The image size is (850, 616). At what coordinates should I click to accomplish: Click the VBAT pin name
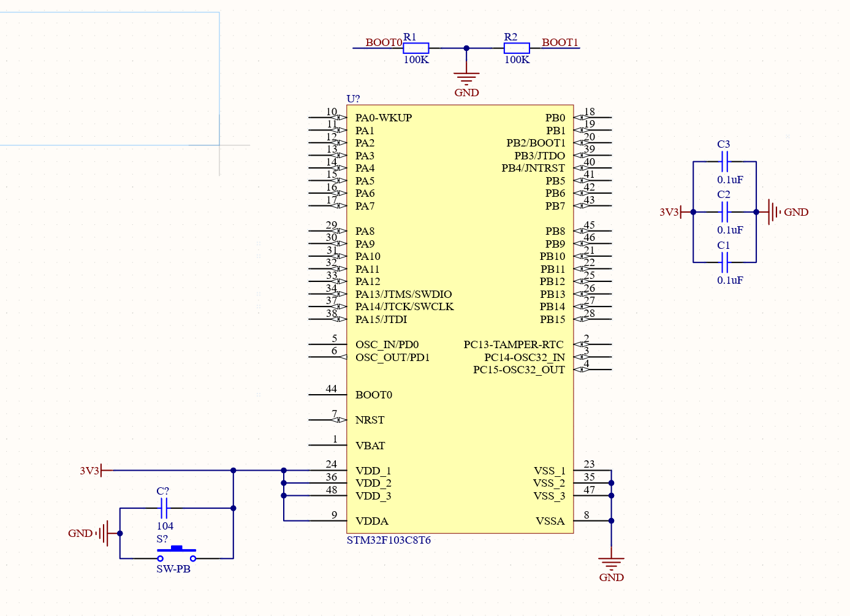pyautogui.click(x=370, y=446)
